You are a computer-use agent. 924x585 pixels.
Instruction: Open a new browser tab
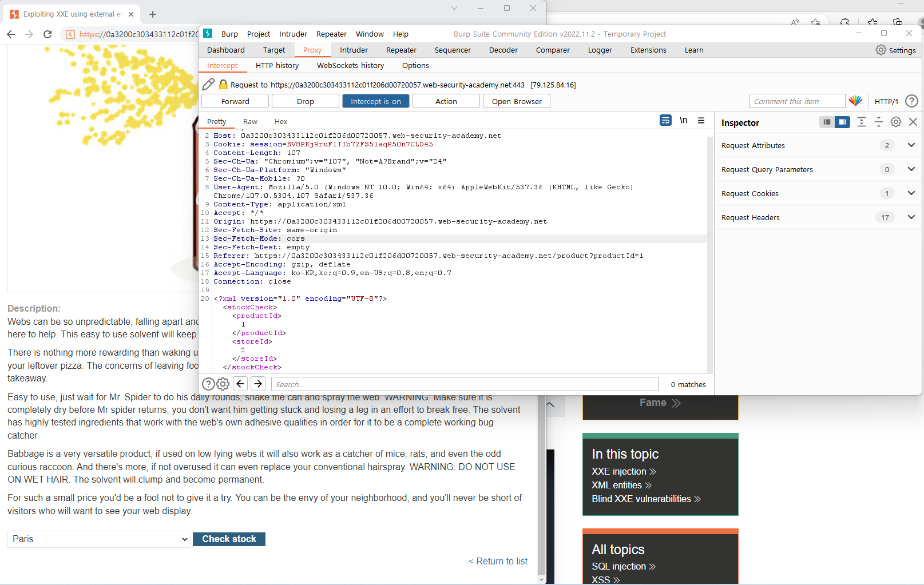pyautogui.click(x=153, y=14)
